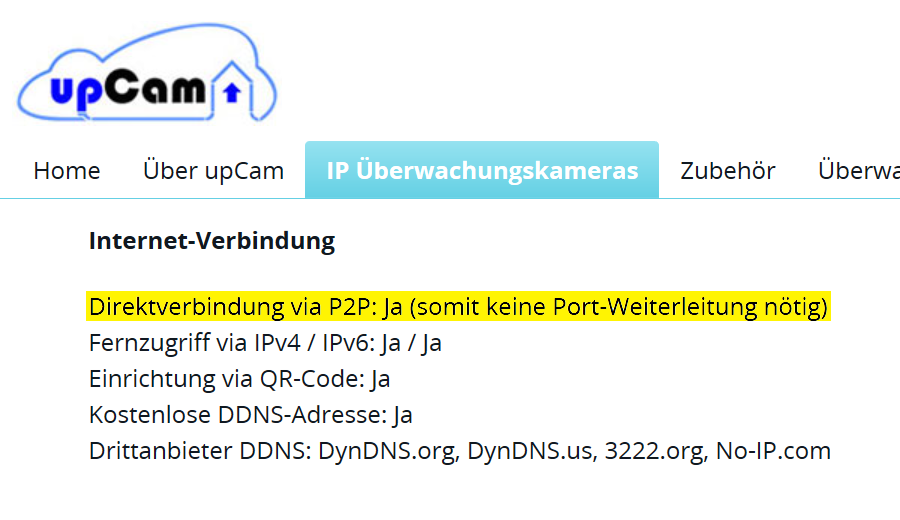Image resolution: width=900 pixels, height=520 pixels.
Task: Open the Zubehör menu item
Action: point(728,170)
